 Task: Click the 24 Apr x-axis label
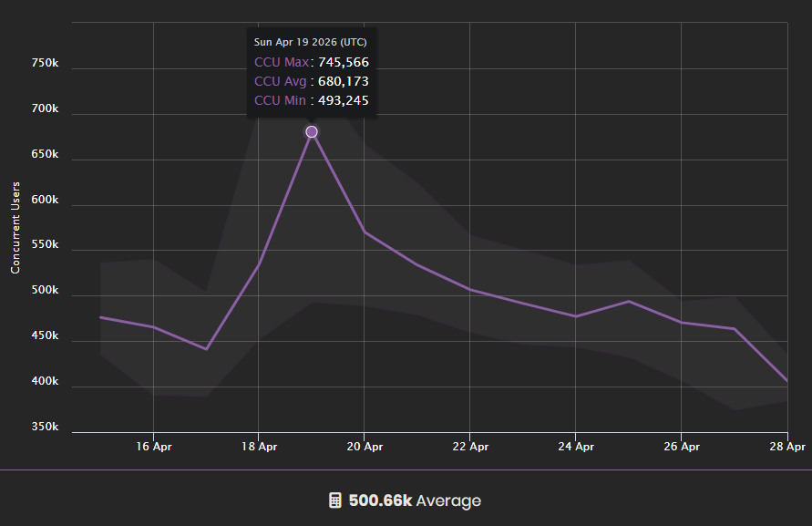(576, 447)
